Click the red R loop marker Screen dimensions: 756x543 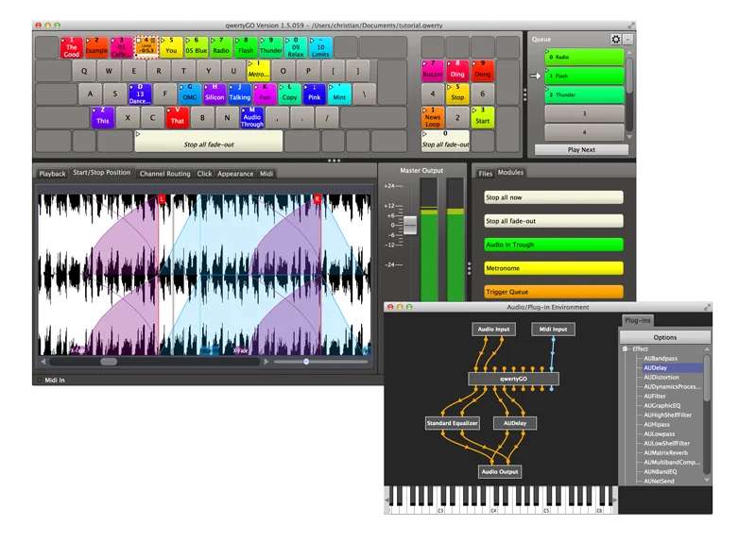[x=318, y=198]
